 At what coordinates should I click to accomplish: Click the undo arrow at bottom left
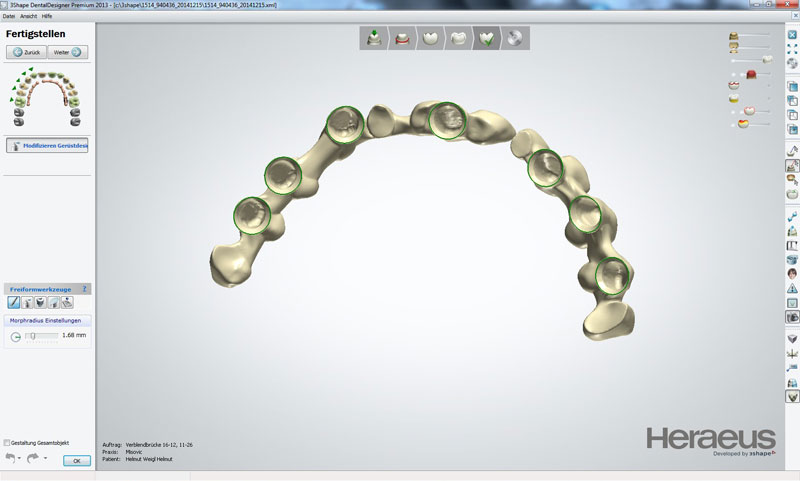pos(11,458)
